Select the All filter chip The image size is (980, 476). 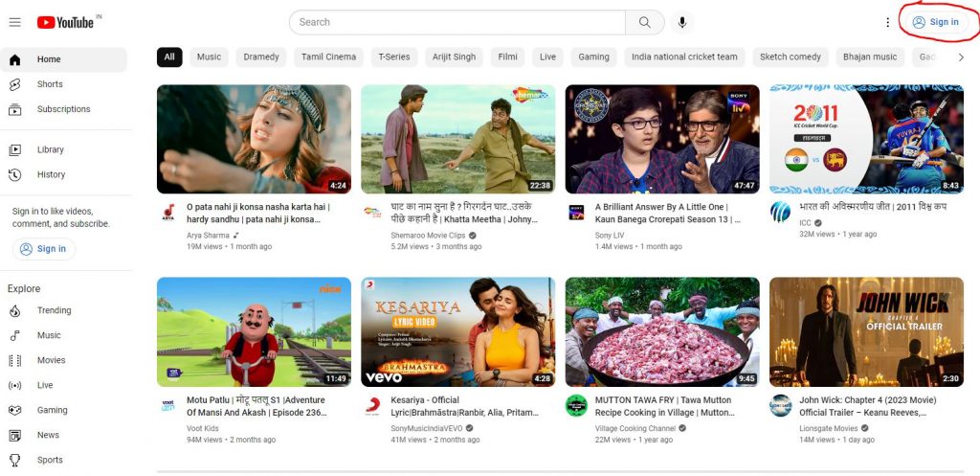coord(169,57)
